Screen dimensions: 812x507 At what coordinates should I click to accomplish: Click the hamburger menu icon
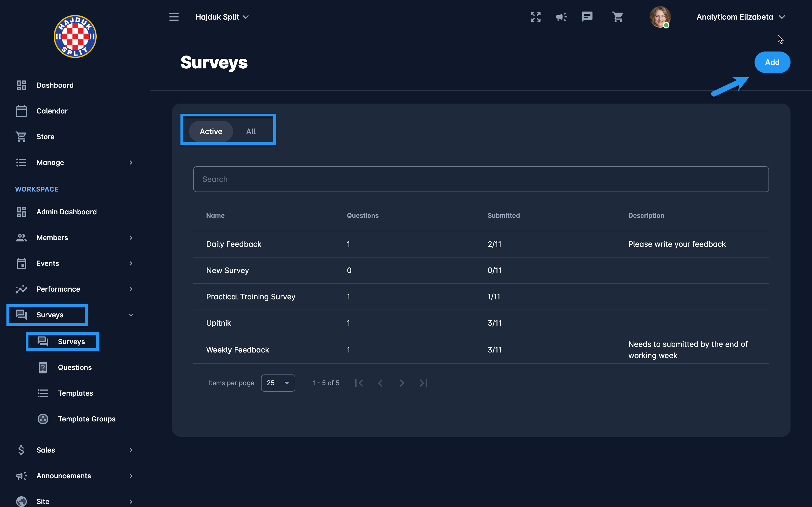174,17
